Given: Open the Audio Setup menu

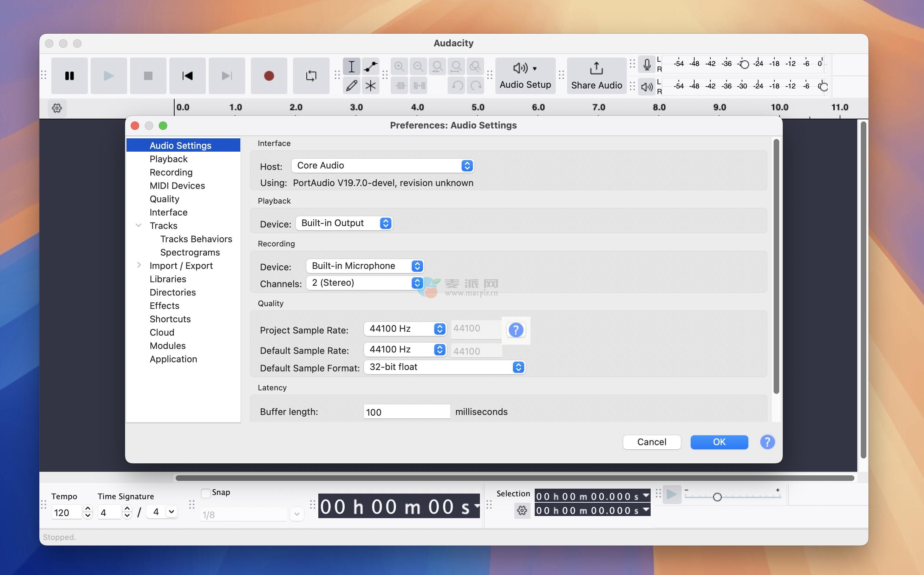Looking at the screenshot, I should coord(525,76).
